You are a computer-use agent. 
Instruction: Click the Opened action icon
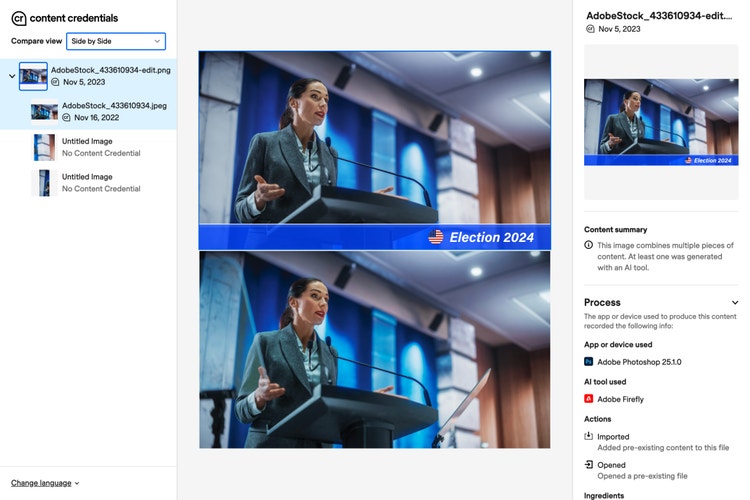pyautogui.click(x=589, y=465)
